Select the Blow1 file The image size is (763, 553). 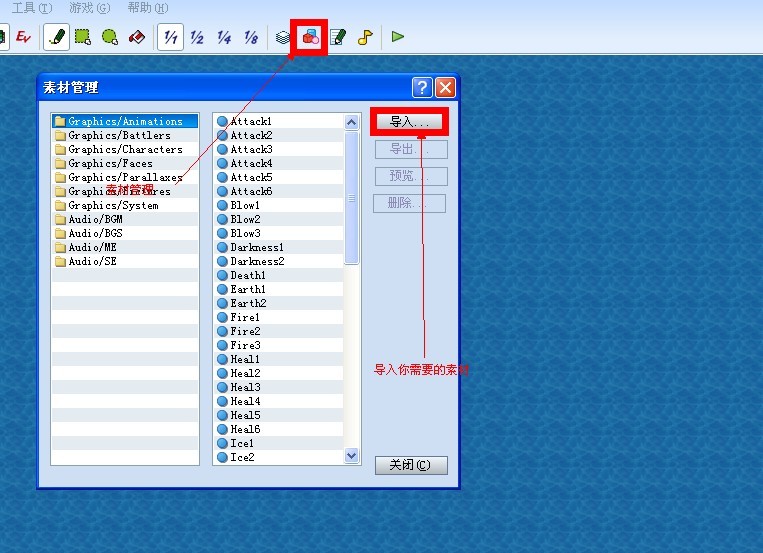(x=278, y=205)
